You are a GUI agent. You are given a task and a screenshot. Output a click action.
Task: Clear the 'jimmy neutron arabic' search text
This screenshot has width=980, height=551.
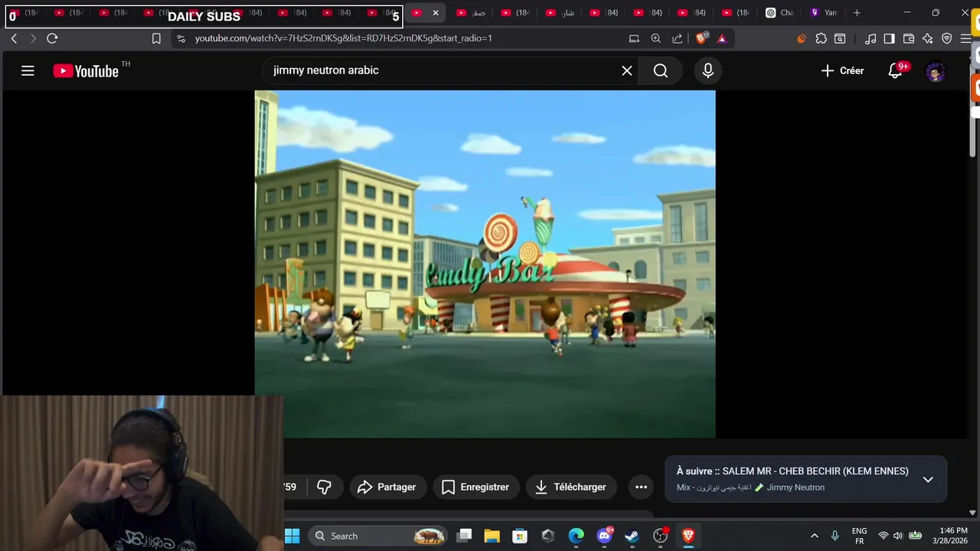626,70
